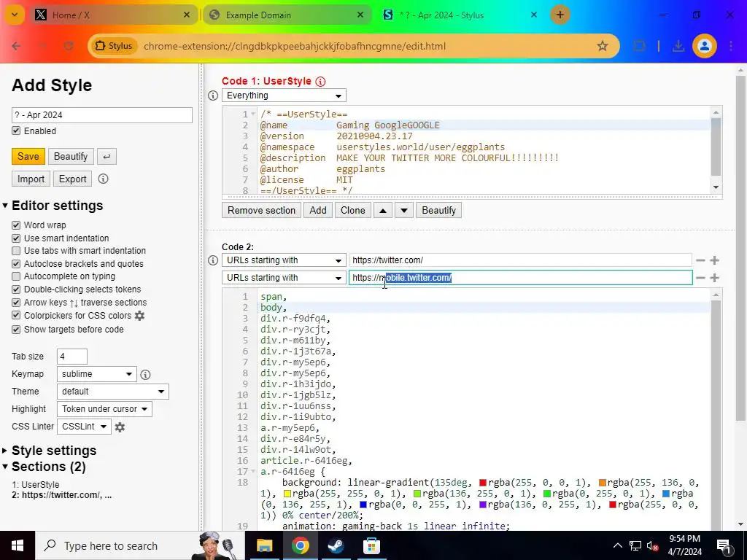The height and width of the screenshot is (560, 747).
Task: Toggle the Enabled checkbox
Action: pos(16,131)
